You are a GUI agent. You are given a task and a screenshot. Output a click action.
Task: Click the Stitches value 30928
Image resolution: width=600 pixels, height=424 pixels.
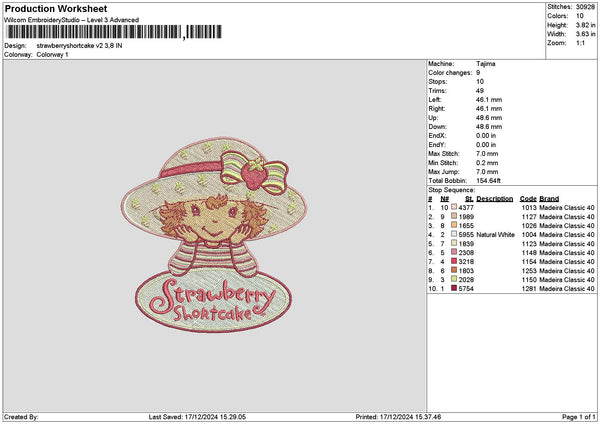(585, 7)
